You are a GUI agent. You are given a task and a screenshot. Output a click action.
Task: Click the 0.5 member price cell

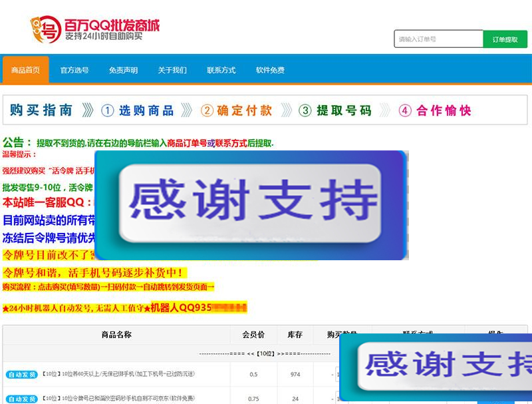pos(253,375)
